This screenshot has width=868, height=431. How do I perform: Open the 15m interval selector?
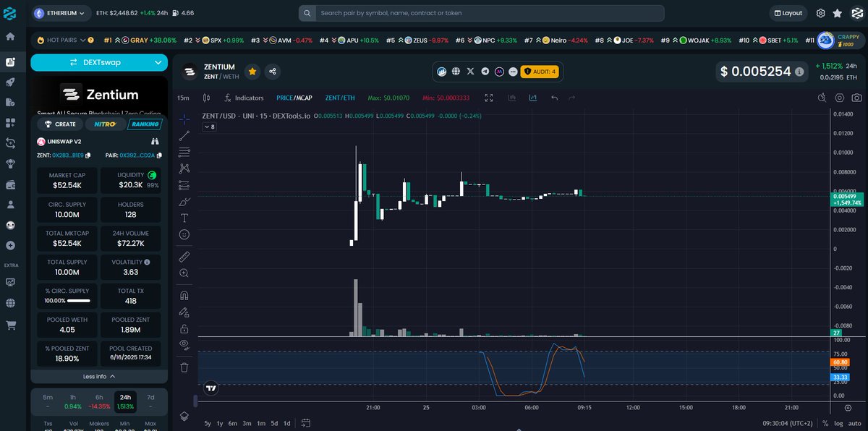click(184, 98)
